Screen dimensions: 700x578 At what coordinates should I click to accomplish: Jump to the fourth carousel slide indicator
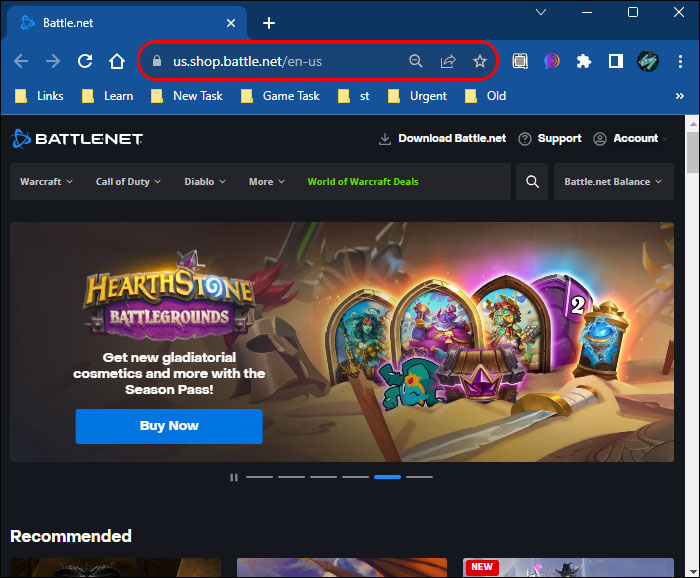(355, 477)
